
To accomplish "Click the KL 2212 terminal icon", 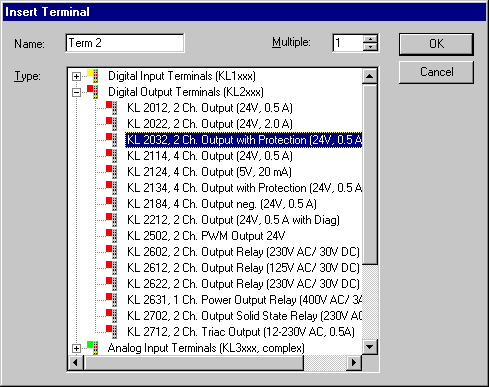I will [x=112, y=220].
